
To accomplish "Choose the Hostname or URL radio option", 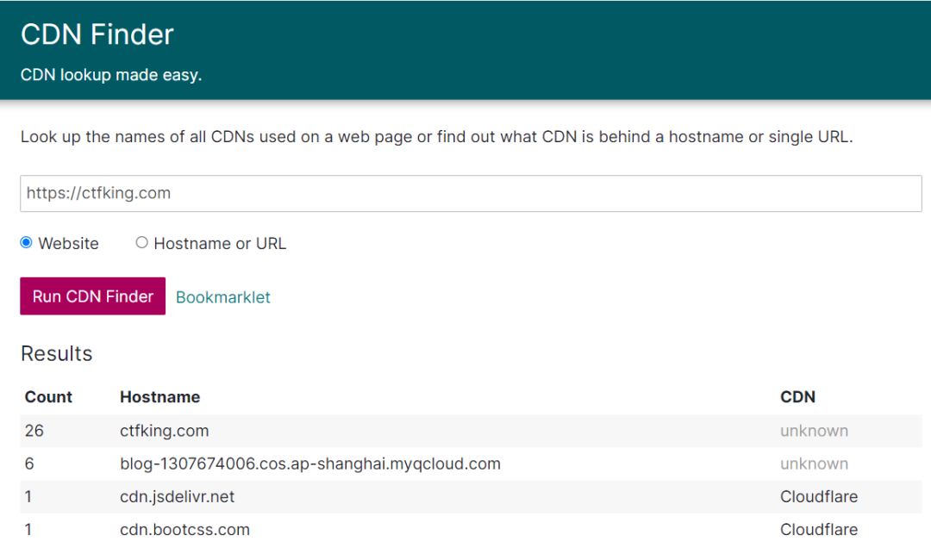I will pyautogui.click(x=142, y=243).
